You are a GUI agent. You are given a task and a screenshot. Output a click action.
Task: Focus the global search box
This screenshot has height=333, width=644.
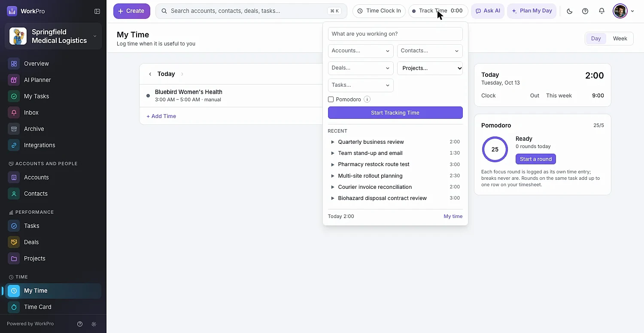[x=251, y=11]
